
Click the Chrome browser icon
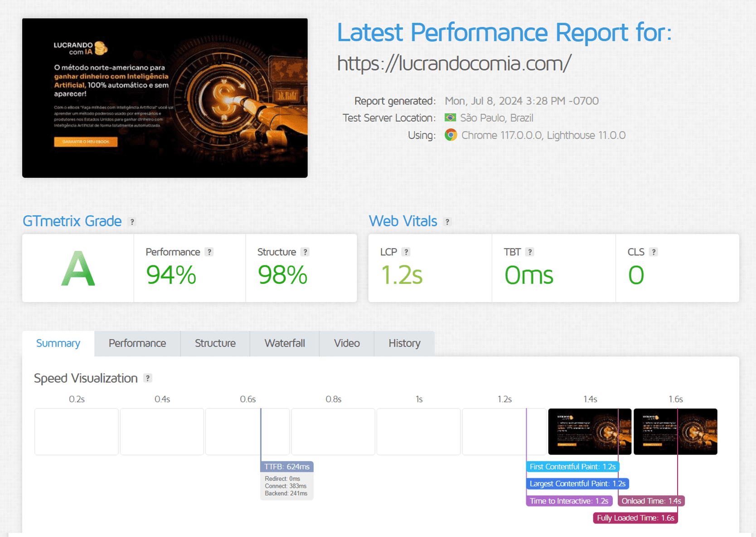[x=451, y=135]
